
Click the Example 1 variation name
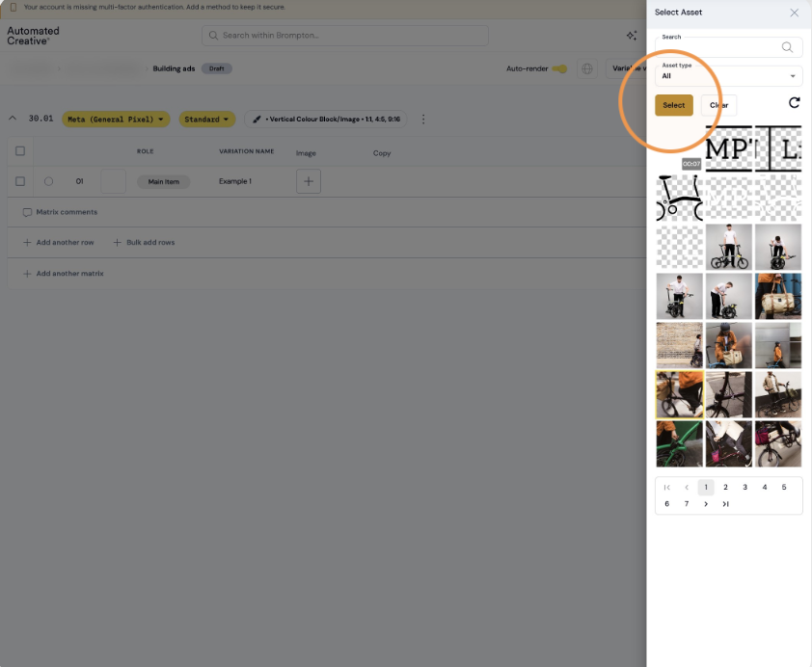click(235, 181)
